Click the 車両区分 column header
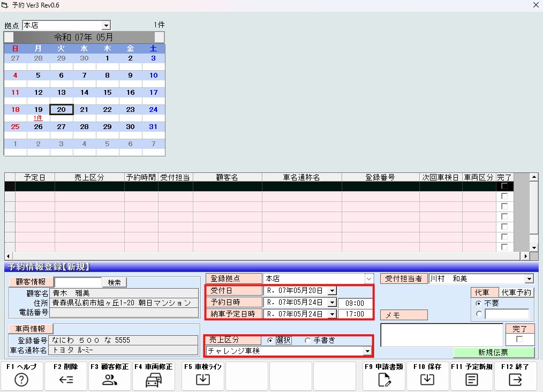This screenshot has height=392, width=543. (x=479, y=177)
